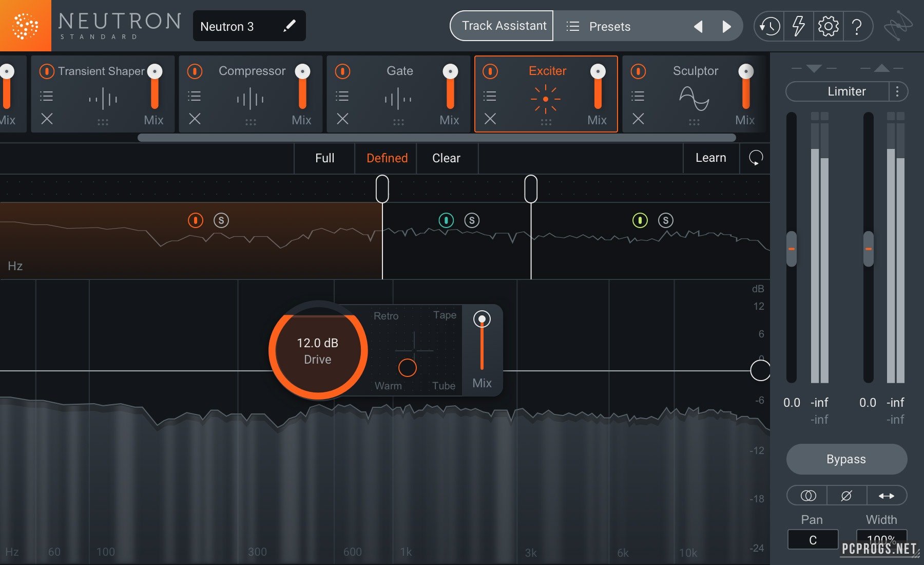Remove the Compressor module with X
The height and width of the screenshot is (565, 924).
[195, 119]
